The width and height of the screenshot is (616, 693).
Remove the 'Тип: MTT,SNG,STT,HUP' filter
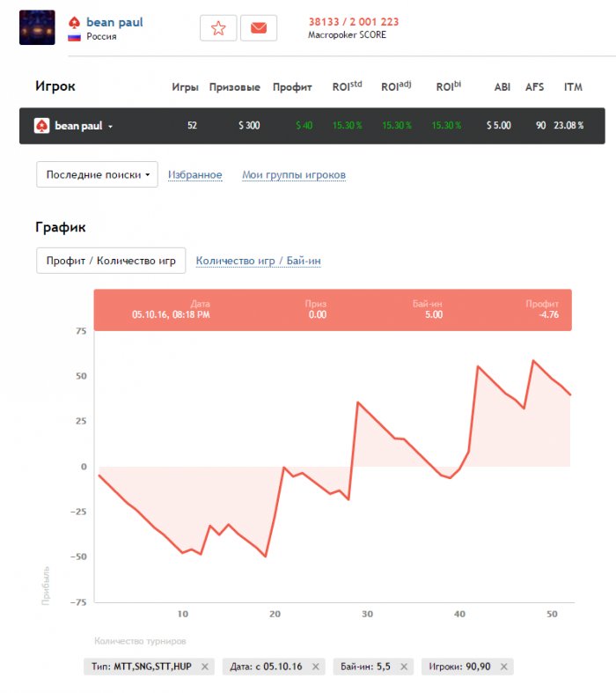[205, 667]
